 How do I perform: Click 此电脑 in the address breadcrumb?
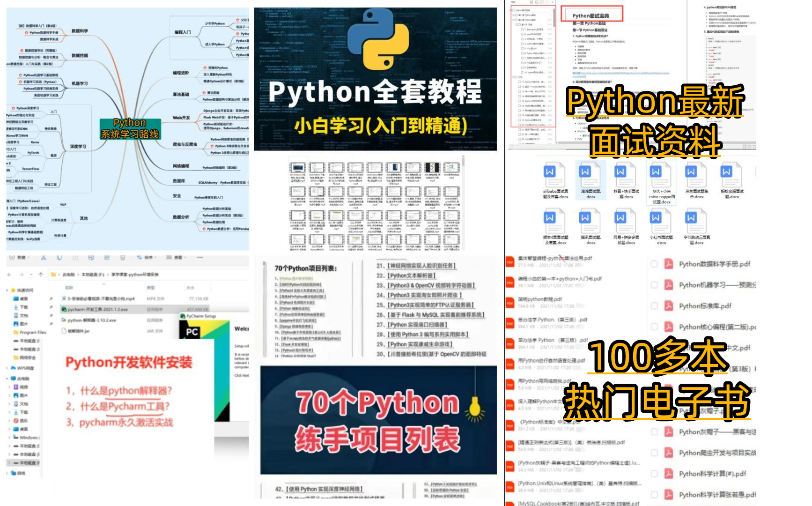pyautogui.click(x=68, y=275)
